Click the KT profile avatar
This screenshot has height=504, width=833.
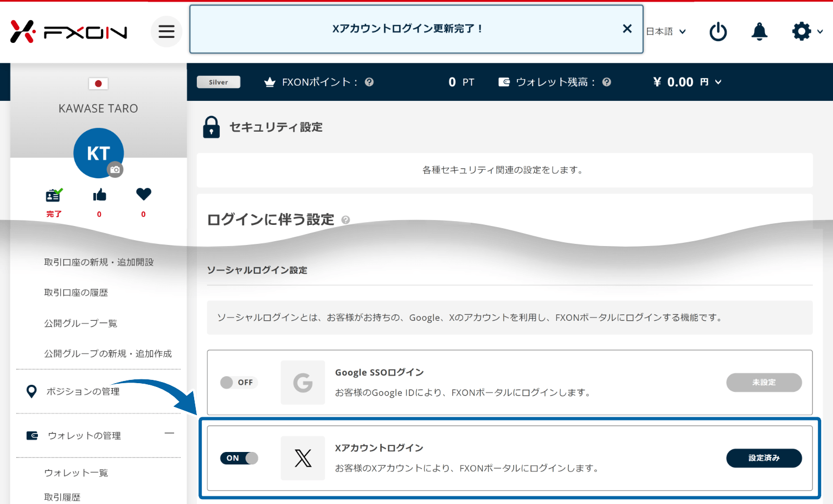[98, 153]
